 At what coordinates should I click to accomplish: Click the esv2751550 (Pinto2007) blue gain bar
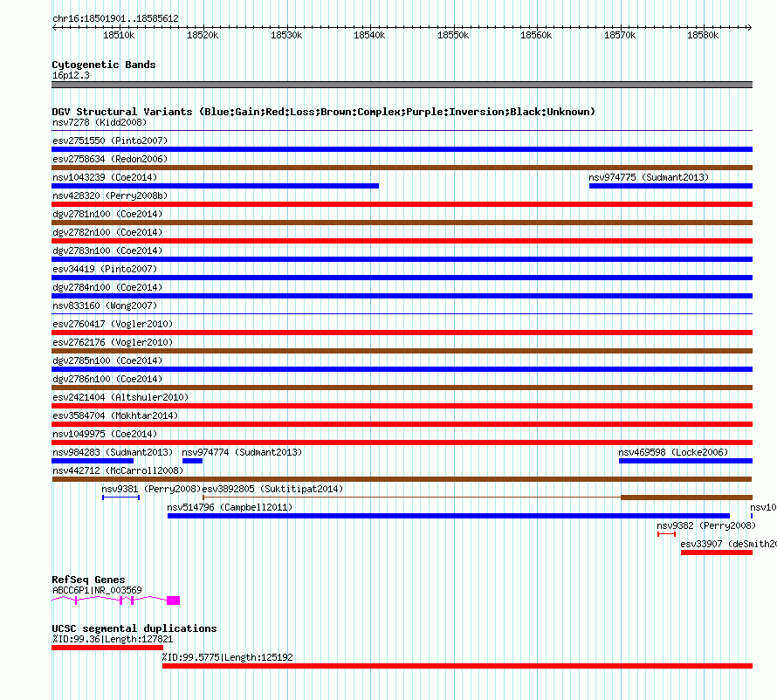(402, 149)
